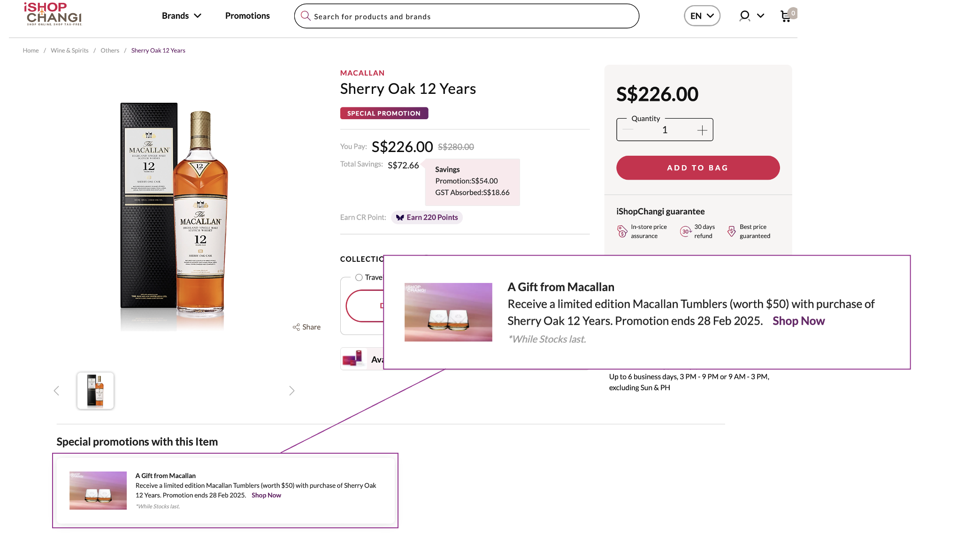Navigate to Wine & Spirits breadcrumb
This screenshot has height=548, width=980.
point(69,51)
